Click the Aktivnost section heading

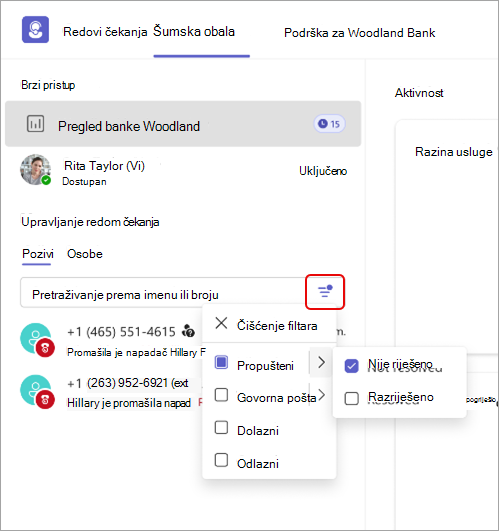[x=419, y=92]
